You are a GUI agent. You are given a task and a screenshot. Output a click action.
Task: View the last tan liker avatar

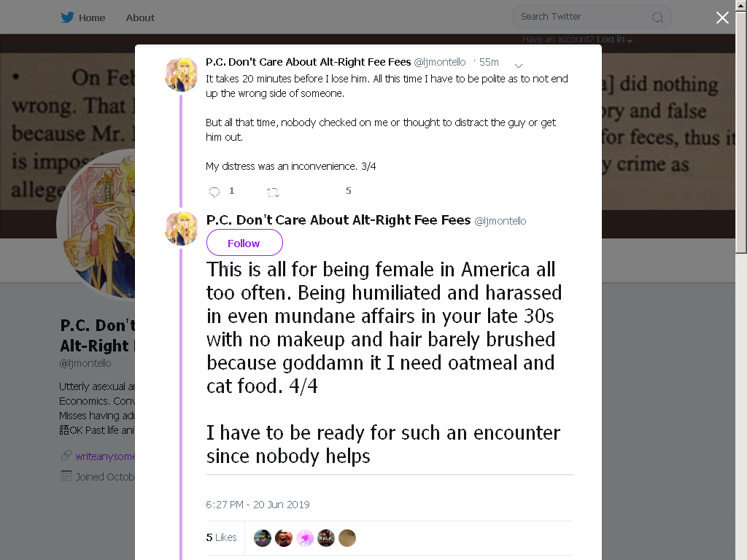[347, 538]
